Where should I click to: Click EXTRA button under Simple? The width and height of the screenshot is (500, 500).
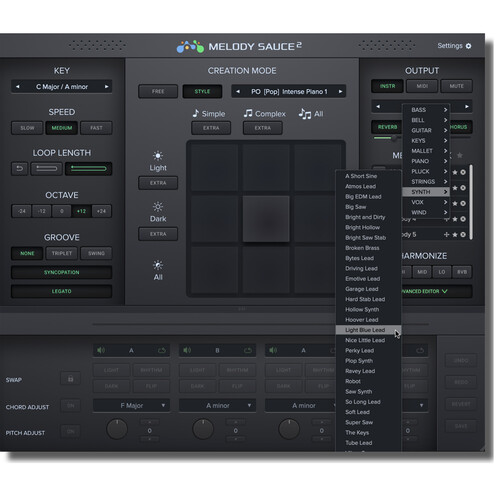click(211, 128)
